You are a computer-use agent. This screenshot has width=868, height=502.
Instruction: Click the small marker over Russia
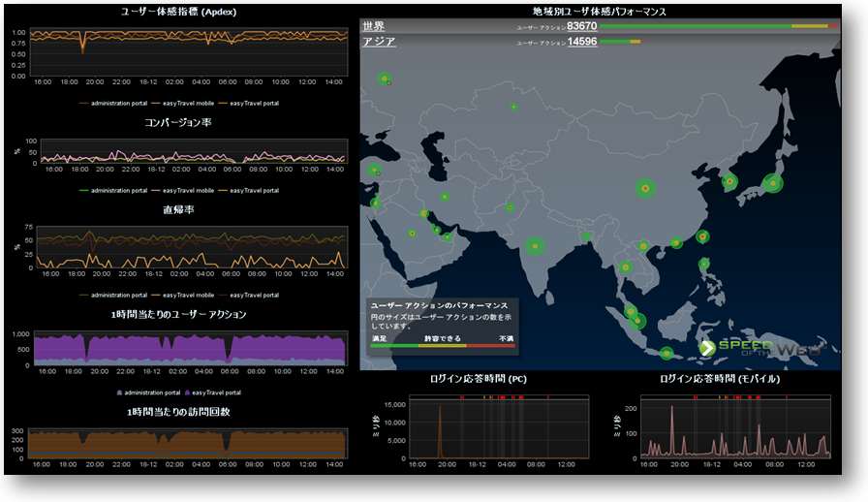(x=513, y=107)
